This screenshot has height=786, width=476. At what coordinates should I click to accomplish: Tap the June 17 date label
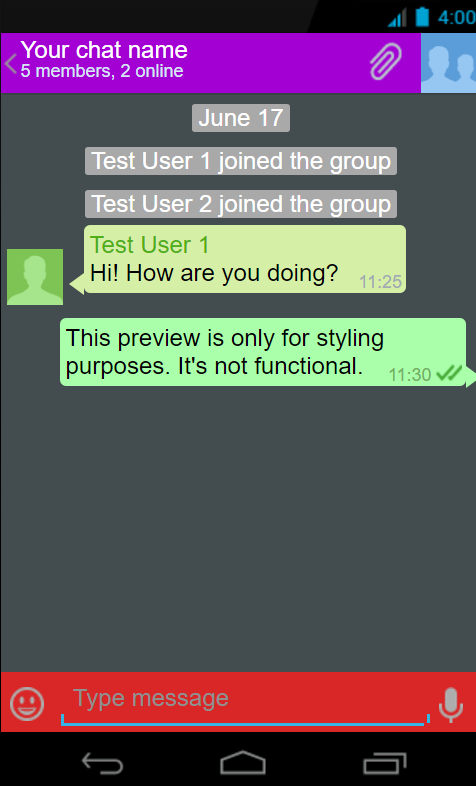[x=241, y=118]
